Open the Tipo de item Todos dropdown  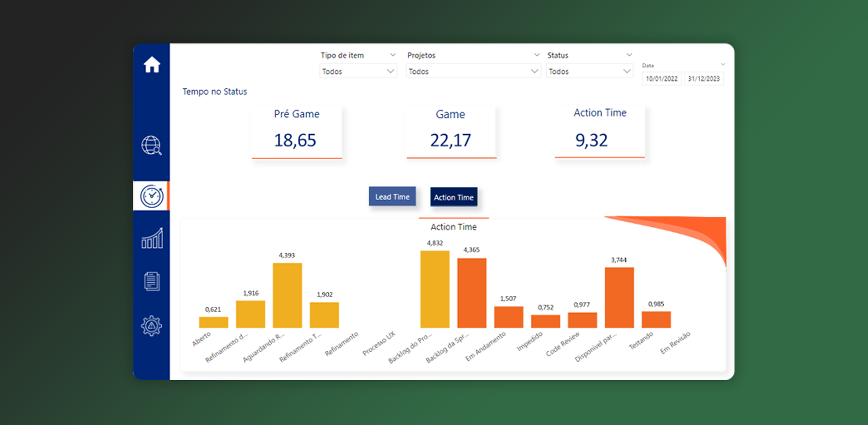click(358, 71)
